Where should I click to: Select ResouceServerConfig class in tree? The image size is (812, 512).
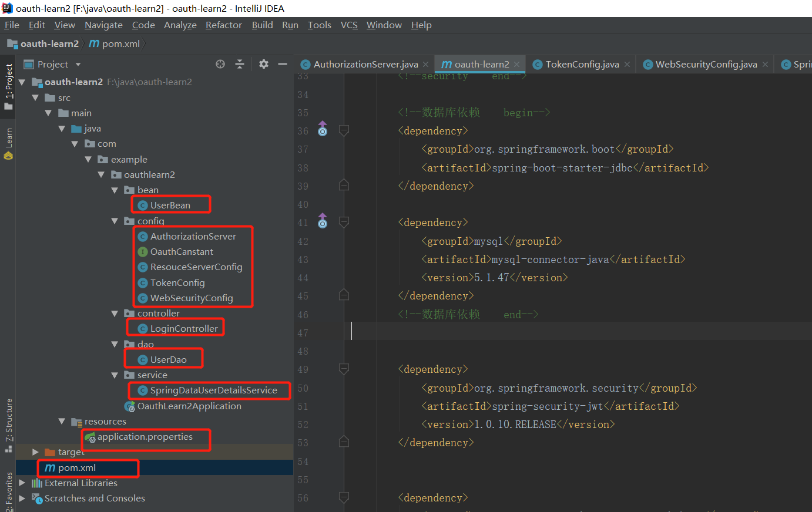196,267
